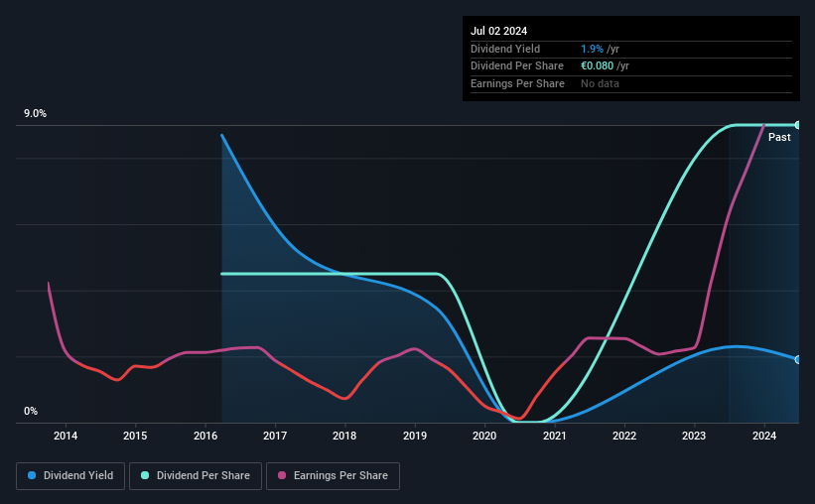Toggle the Dividend Yield legend button

(x=70, y=476)
